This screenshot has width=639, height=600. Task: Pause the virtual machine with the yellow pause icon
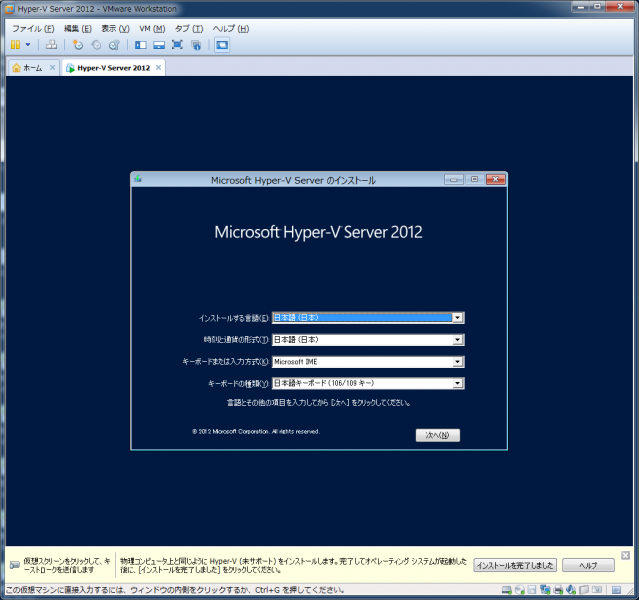15,45
